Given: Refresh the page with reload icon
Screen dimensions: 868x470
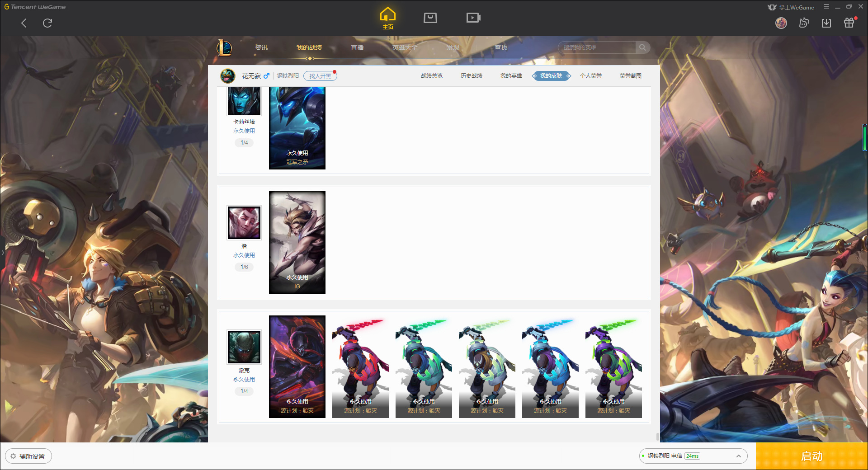Looking at the screenshot, I should tap(47, 23).
